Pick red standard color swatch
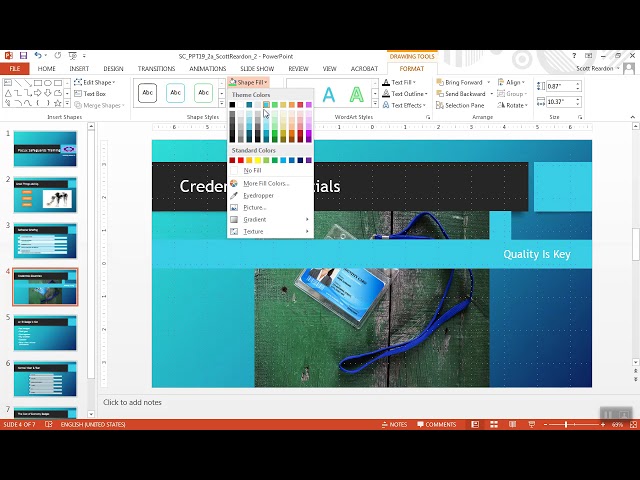The width and height of the screenshot is (640, 480). (241, 160)
